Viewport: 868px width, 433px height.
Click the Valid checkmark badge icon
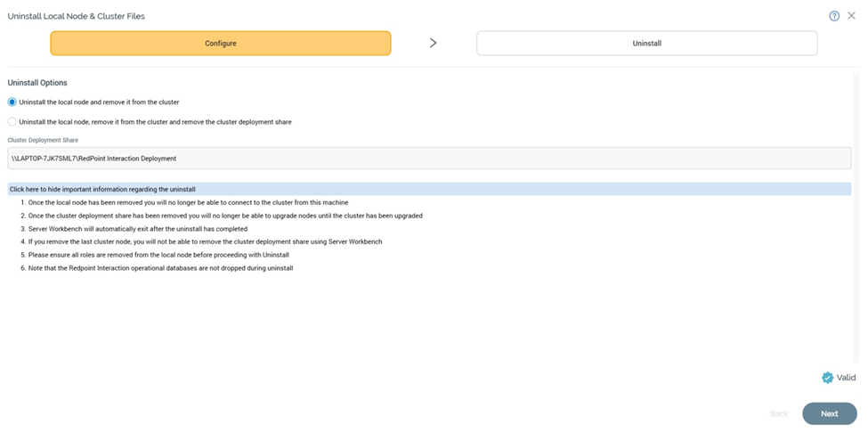point(828,378)
